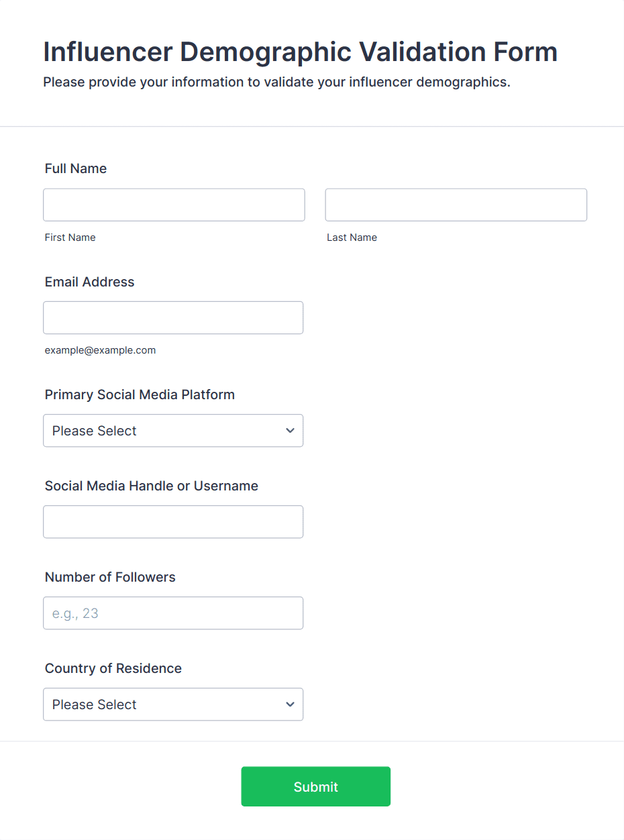Click the Number of Followers label
The image size is (624, 840).
pos(110,577)
